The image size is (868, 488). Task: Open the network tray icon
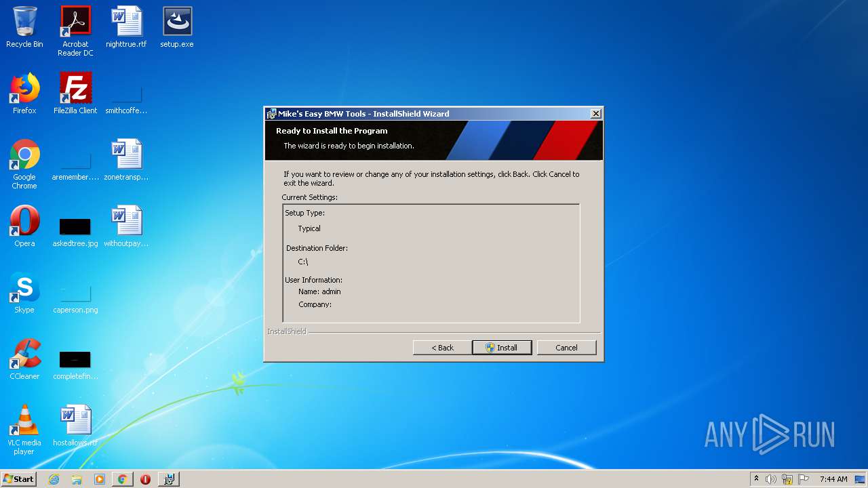pos(787,479)
